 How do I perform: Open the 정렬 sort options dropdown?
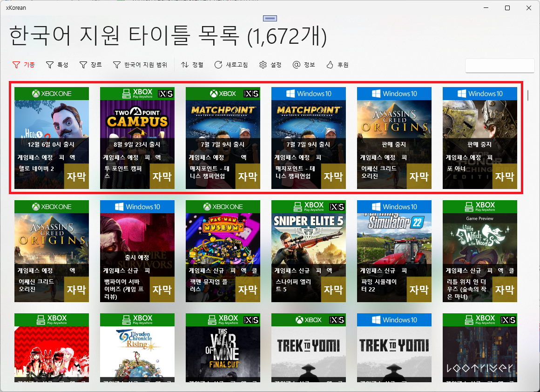click(x=191, y=65)
